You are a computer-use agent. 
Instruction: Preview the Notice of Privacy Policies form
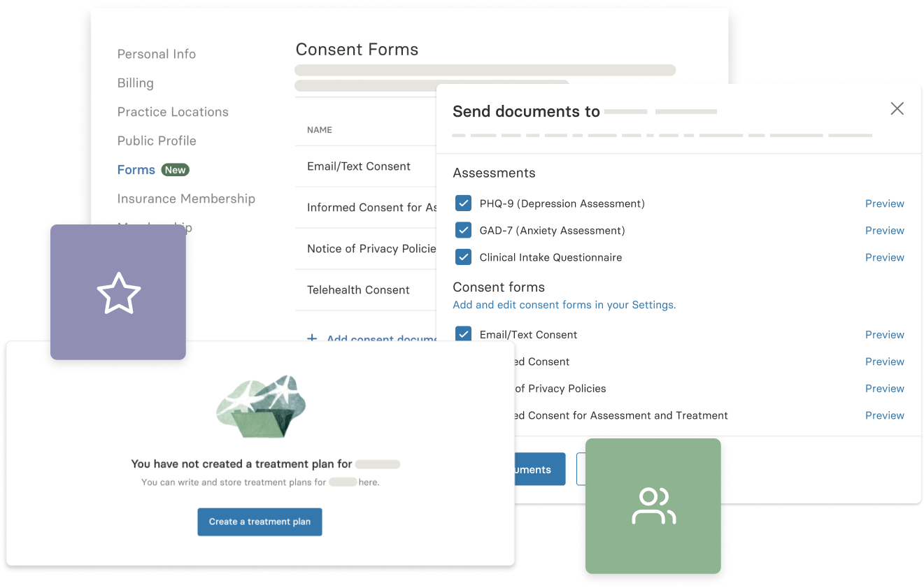[x=885, y=388]
